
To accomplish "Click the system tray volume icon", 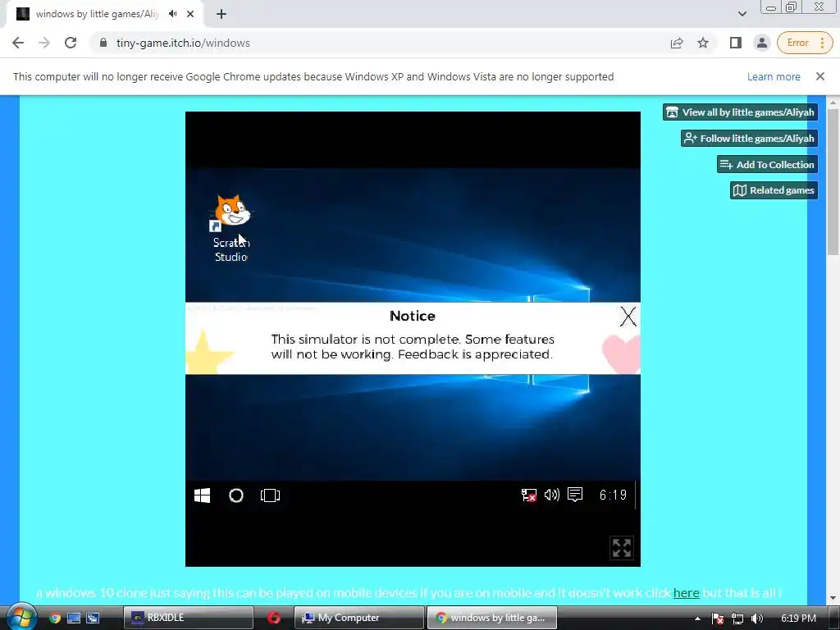I will coord(757,619).
